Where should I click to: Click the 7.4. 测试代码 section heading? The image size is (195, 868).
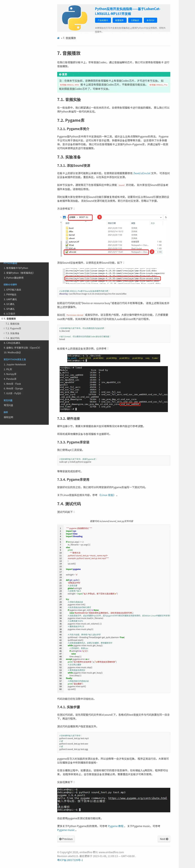coord(69,504)
